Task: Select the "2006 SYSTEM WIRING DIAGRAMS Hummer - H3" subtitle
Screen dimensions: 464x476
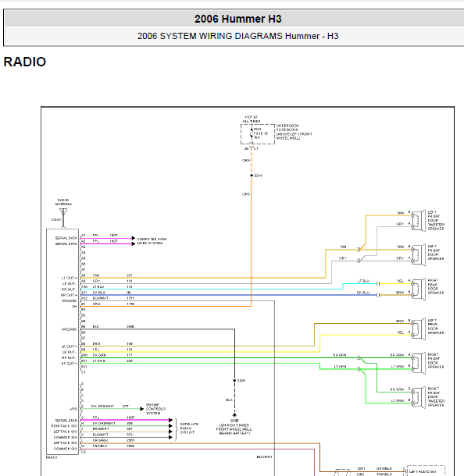Action: tap(238, 36)
